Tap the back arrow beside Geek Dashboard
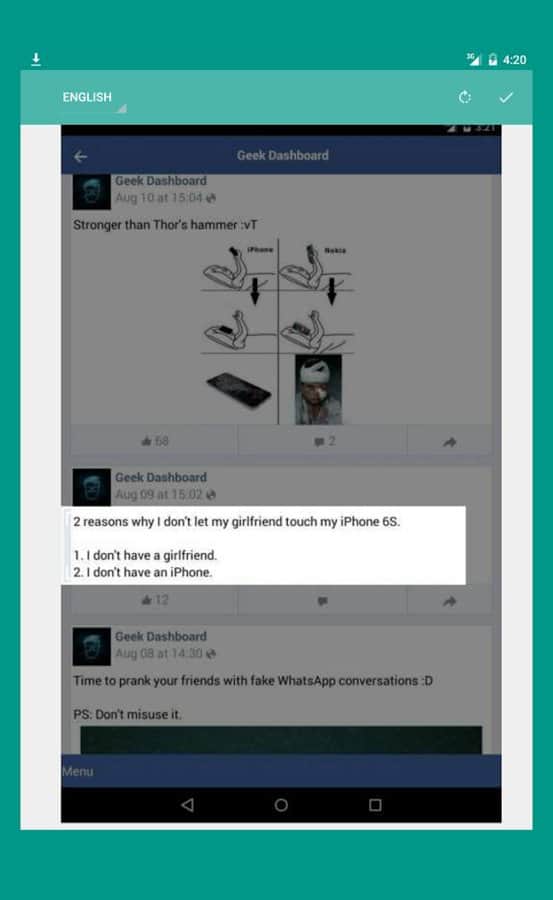 tap(80, 156)
